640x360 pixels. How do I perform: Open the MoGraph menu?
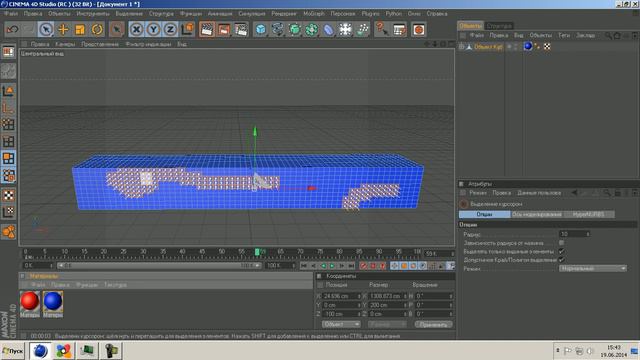313,13
